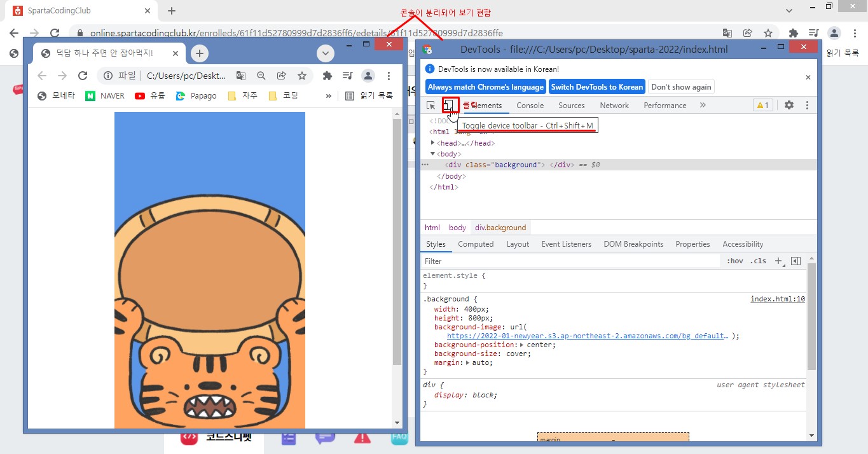Click the site info icon in front window address bar
Viewport: 868px width, 454px height.
coord(108,76)
